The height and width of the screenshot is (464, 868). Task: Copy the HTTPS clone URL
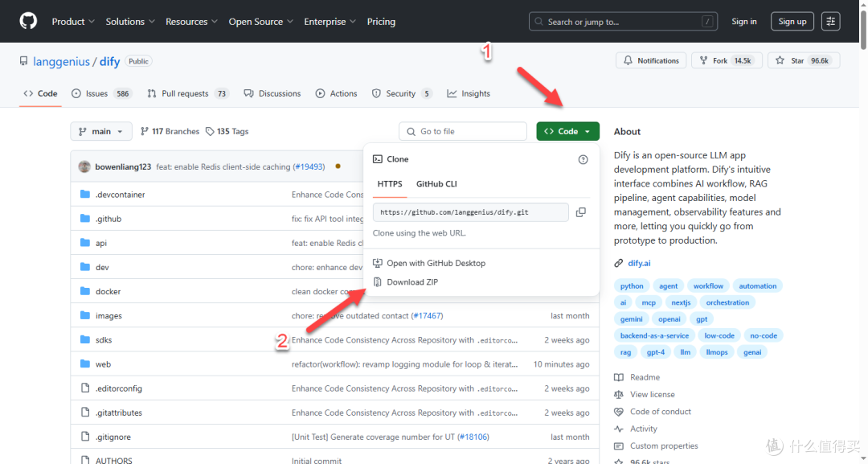(x=581, y=212)
